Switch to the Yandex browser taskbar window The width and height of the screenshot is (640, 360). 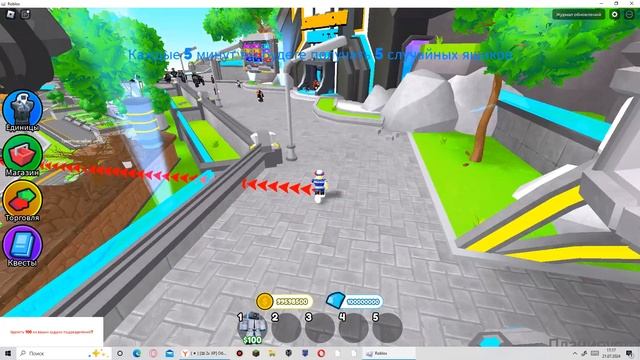(204, 353)
